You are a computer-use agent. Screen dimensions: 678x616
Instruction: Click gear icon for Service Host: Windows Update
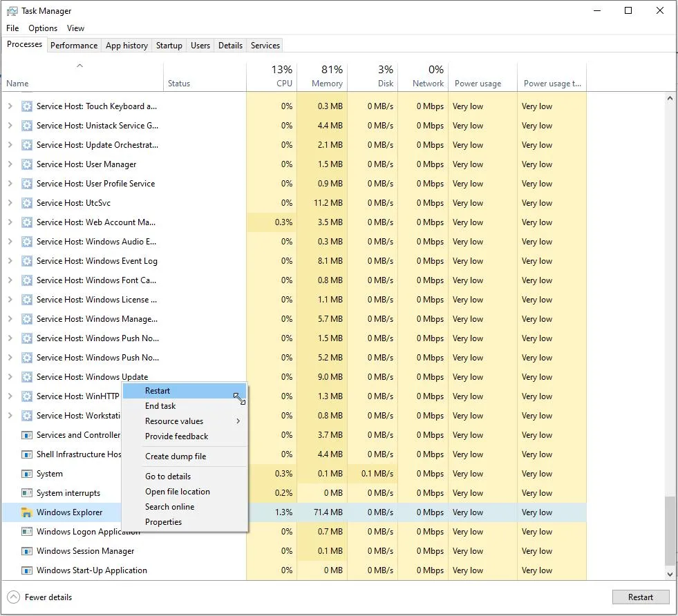pyautogui.click(x=27, y=377)
